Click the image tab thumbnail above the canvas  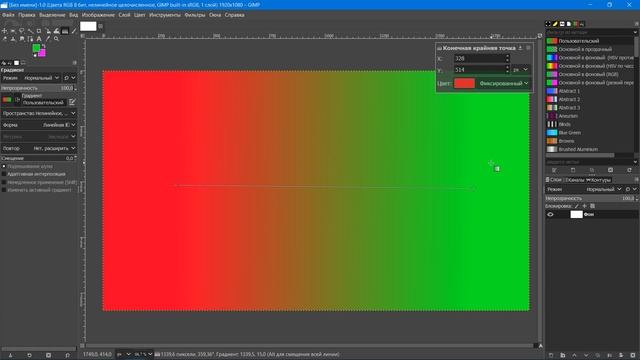tap(88, 26)
